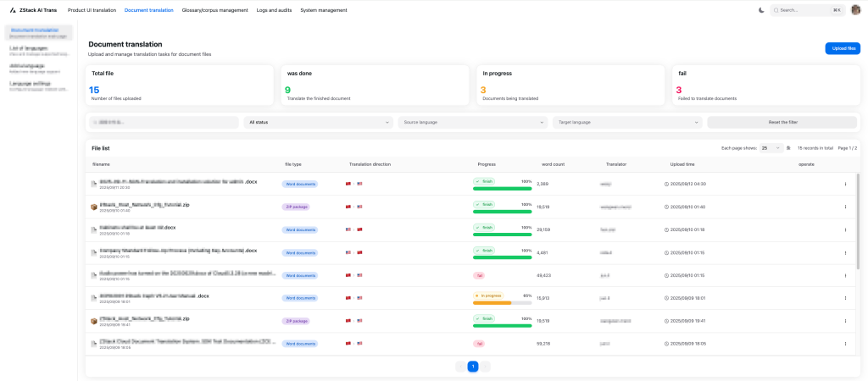Open the Target language dropdown
The height and width of the screenshot is (381, 868).
click(x=627, y=122)
